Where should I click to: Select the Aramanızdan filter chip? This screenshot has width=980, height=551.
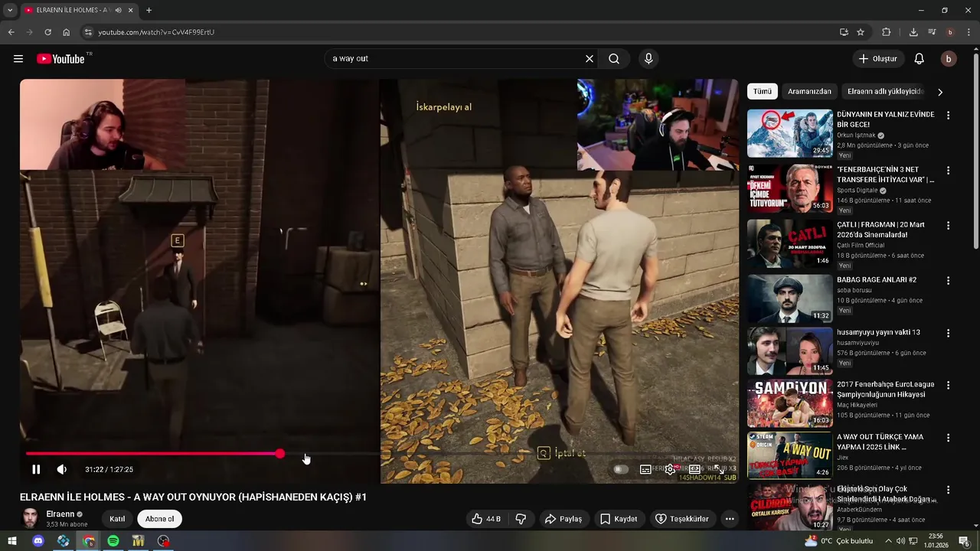tap(809, 91)
